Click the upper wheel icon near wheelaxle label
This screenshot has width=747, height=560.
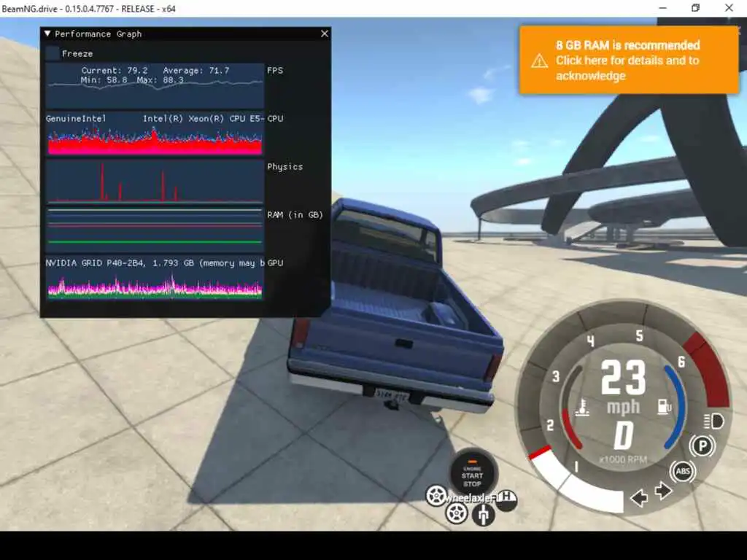(436, 496)
